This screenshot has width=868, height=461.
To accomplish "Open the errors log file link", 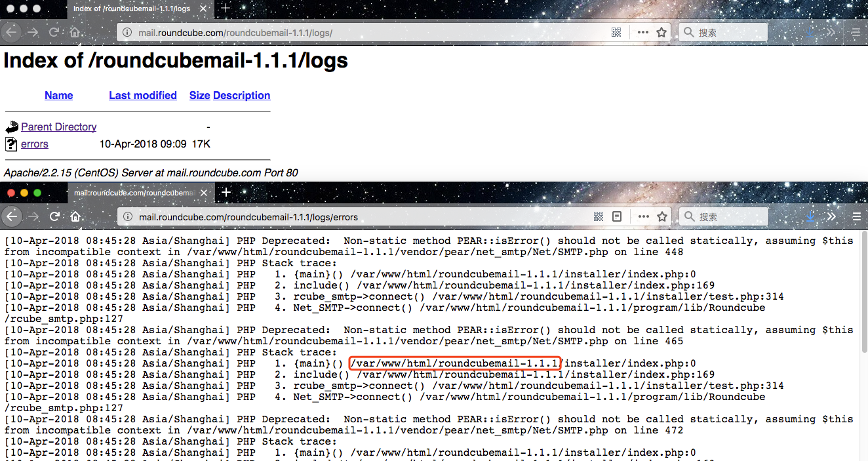I will (x=35, y=144).
